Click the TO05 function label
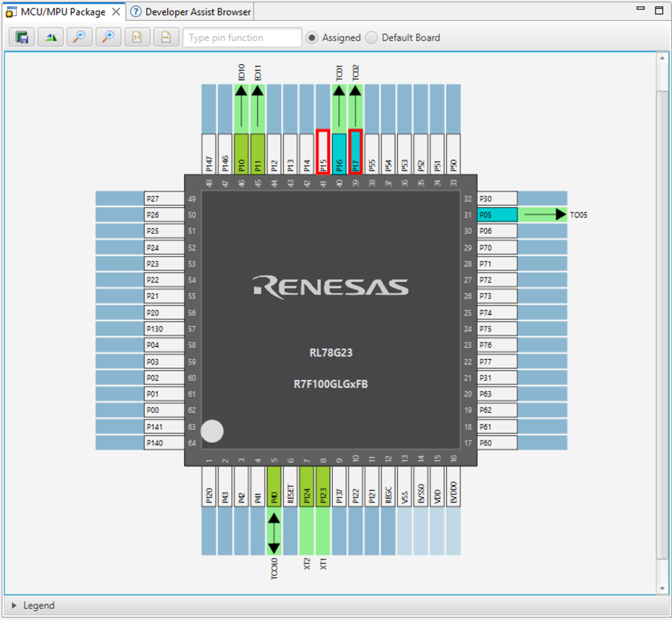Screen dimensions: 672x620 [579, 215]
